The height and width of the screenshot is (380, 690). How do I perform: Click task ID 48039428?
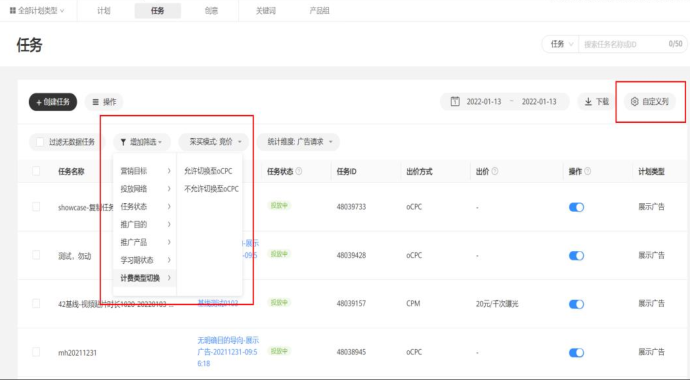(351, 255)
